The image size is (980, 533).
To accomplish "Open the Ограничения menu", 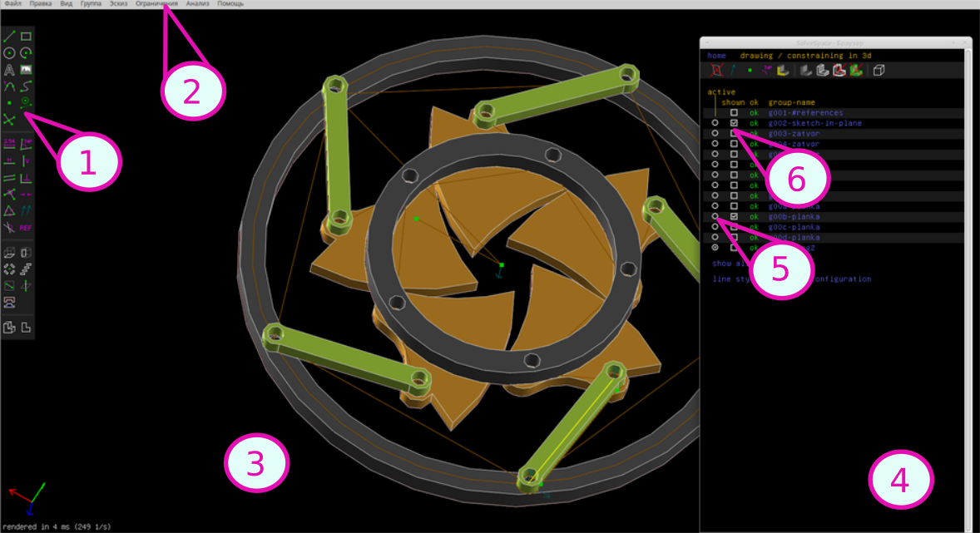I will pos(156,3).
